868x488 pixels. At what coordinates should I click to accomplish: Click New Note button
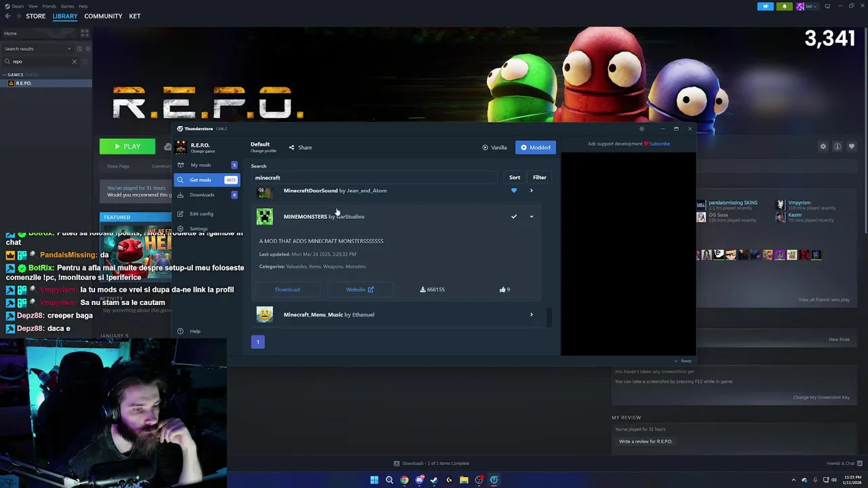pyautogui.click(x=839, y=340)
